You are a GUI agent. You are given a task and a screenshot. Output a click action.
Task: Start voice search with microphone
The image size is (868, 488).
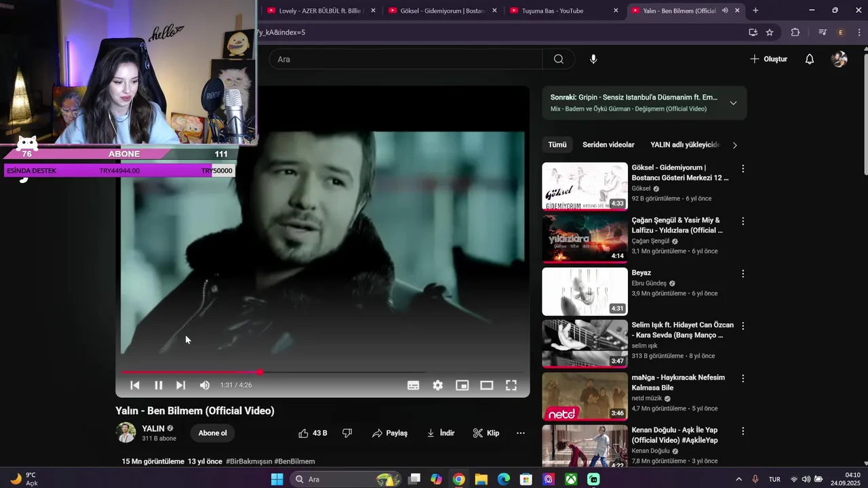[593, 59]
